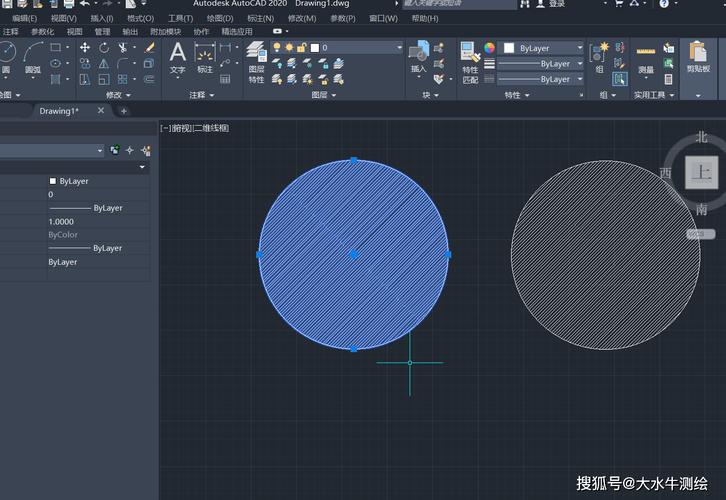Viewport: 726px width, 500px height.
Task: Toggle the layer freeze sun icon
Action: 287,47
